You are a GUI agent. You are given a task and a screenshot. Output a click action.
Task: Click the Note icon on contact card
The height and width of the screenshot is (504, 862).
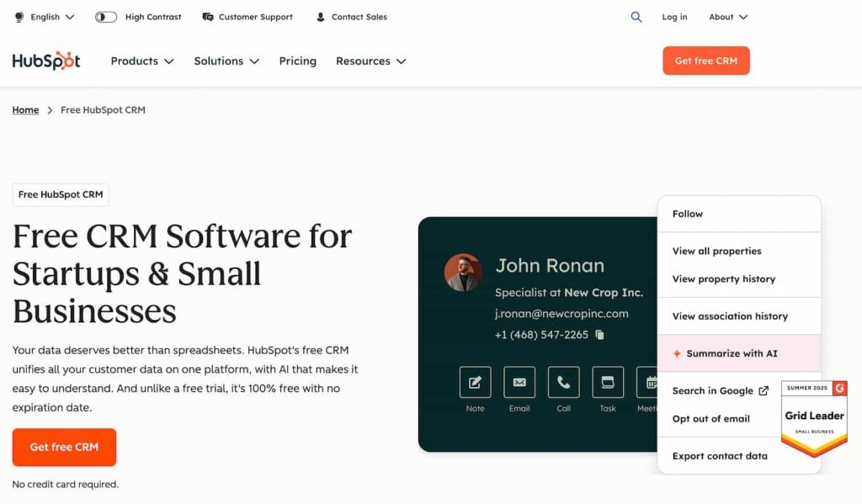475,382
